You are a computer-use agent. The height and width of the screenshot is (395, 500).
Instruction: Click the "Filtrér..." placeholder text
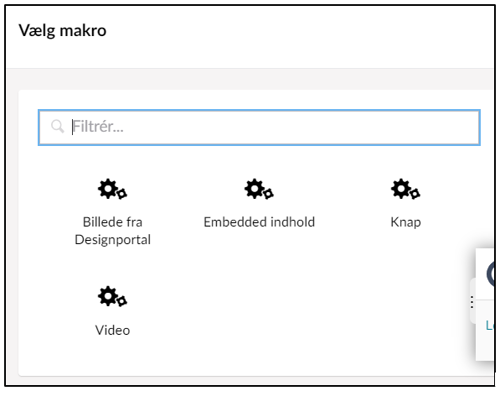tap(98, 127)
